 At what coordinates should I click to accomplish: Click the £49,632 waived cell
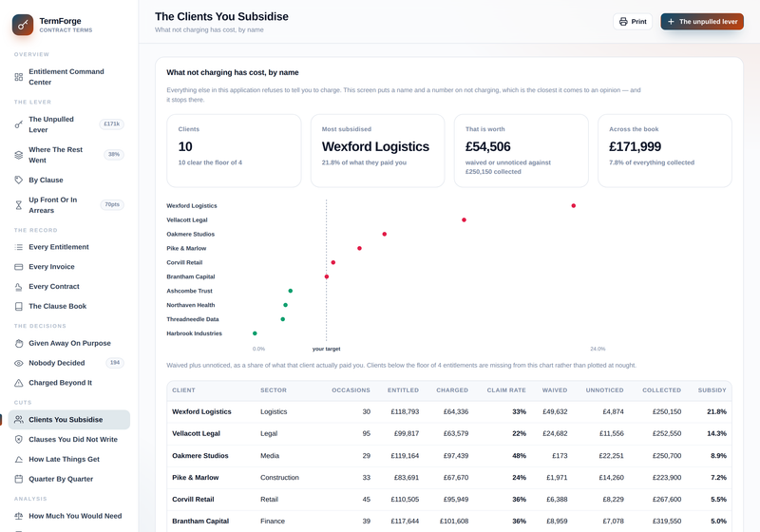point(555,412)
